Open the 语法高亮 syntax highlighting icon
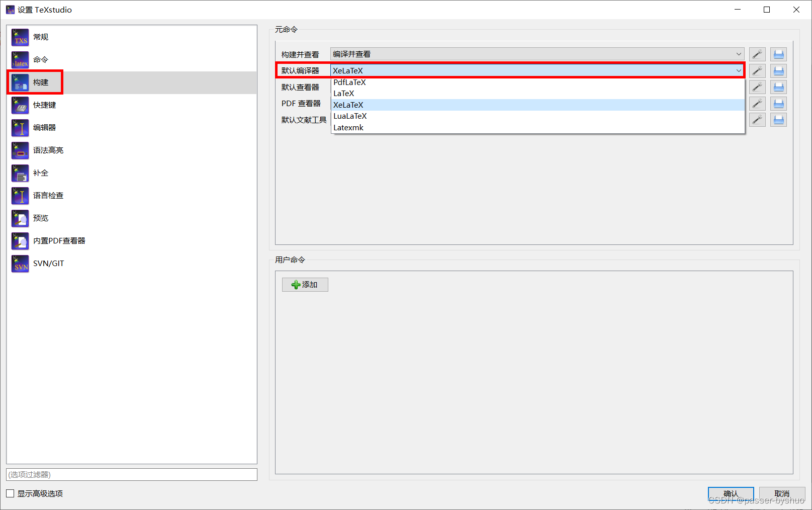 tap(20, 150)
